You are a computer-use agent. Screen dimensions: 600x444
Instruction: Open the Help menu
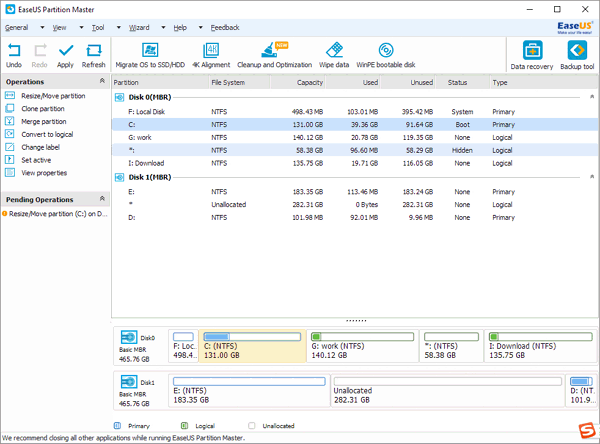coord(180,28)
